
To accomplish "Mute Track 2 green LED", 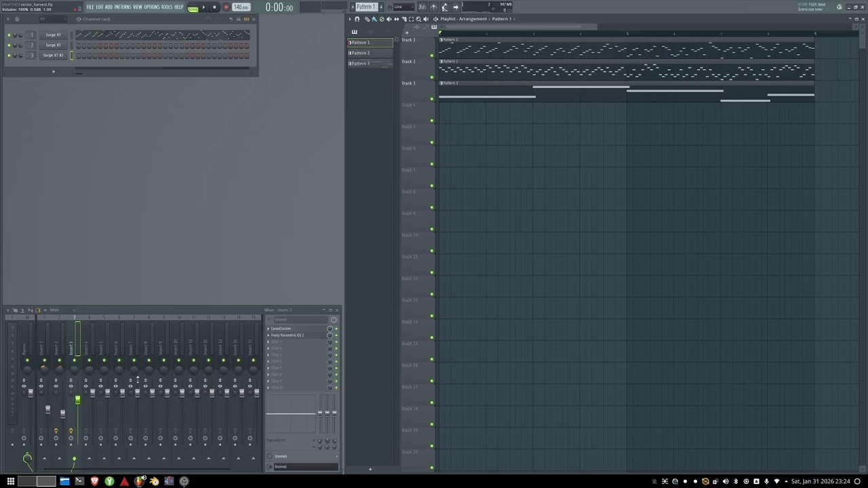I will [x=432, y=77].
